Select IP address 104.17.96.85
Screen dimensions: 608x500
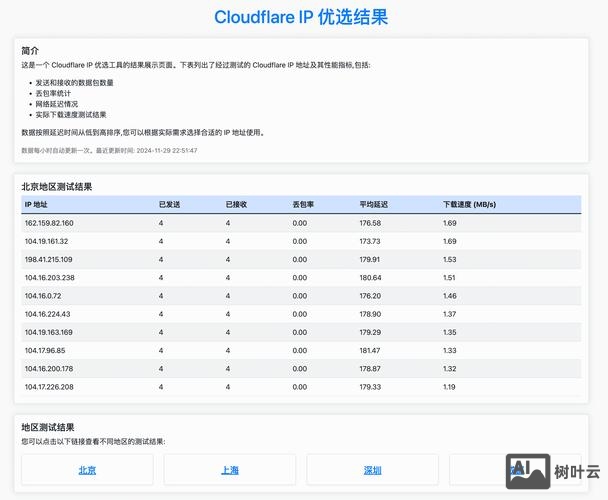45,351
